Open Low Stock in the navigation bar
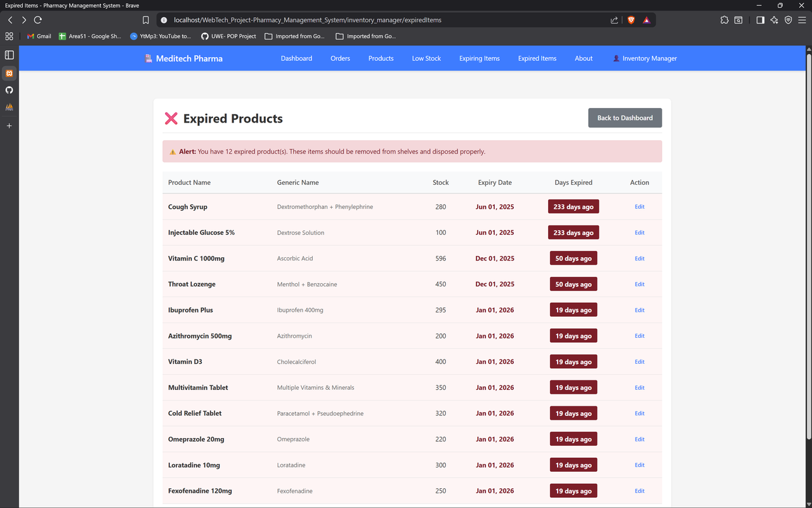The width and height of the screenshot is (812, 508). 426,58
